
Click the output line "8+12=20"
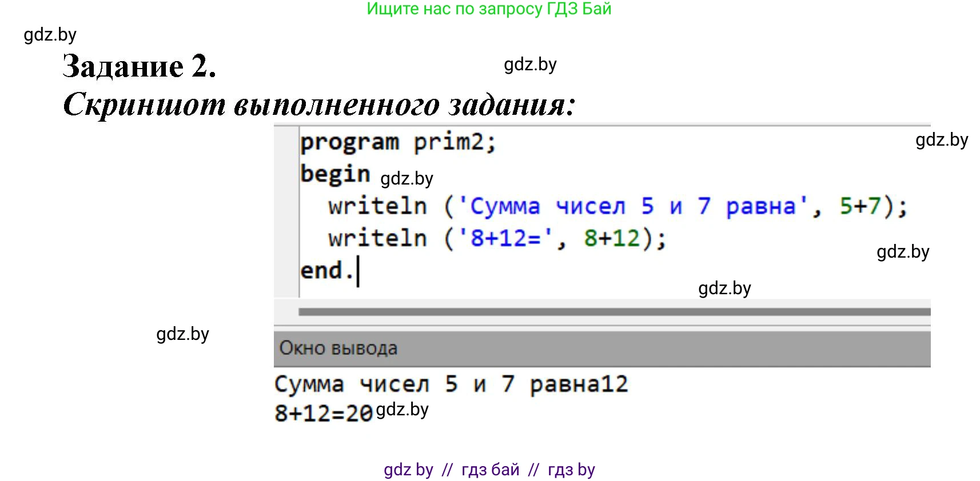323,413
